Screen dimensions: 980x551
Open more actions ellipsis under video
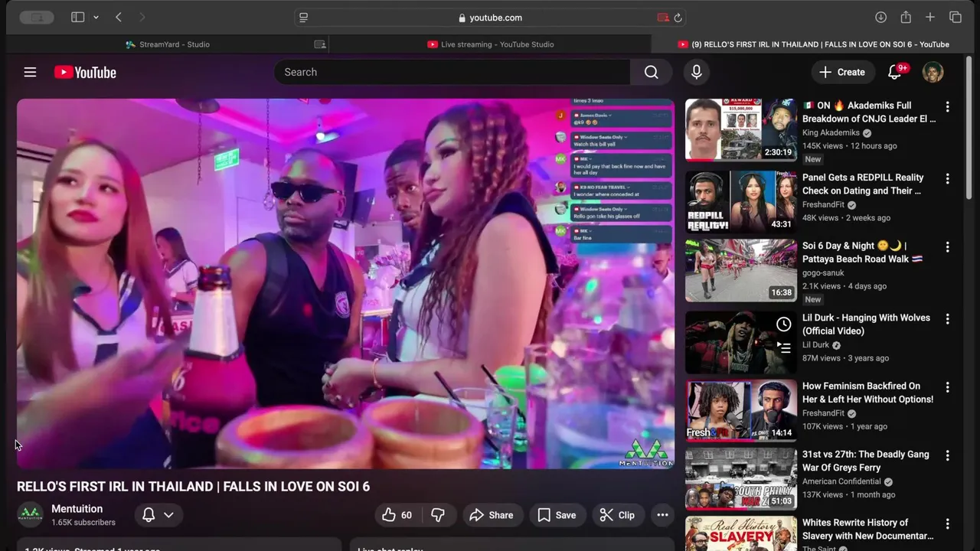[662, 515]
